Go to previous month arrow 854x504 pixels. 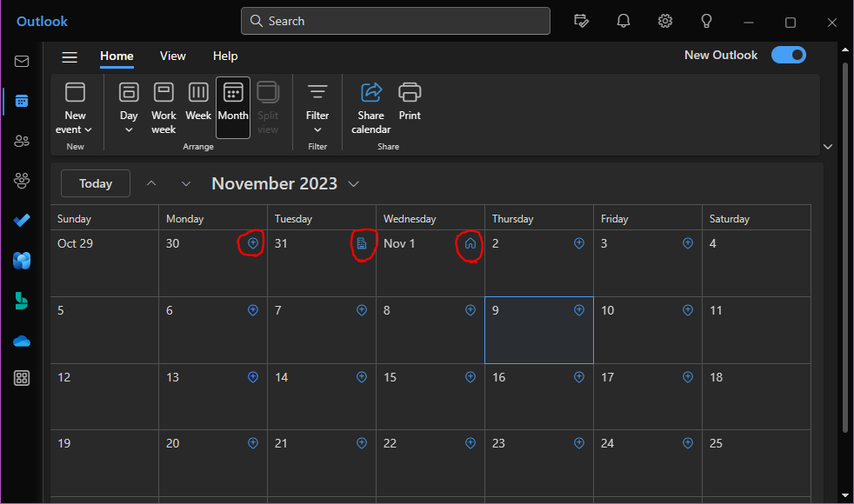(x=151, y=183)
